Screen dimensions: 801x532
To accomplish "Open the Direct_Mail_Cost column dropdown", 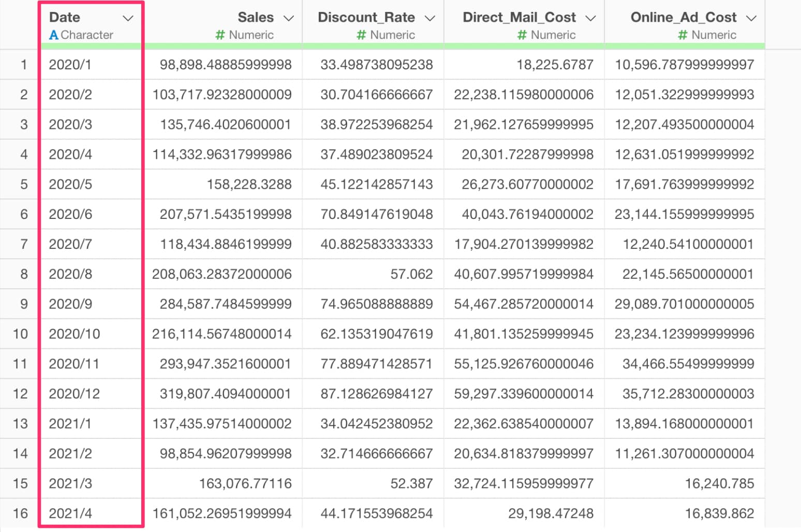I will pos(590,18).
